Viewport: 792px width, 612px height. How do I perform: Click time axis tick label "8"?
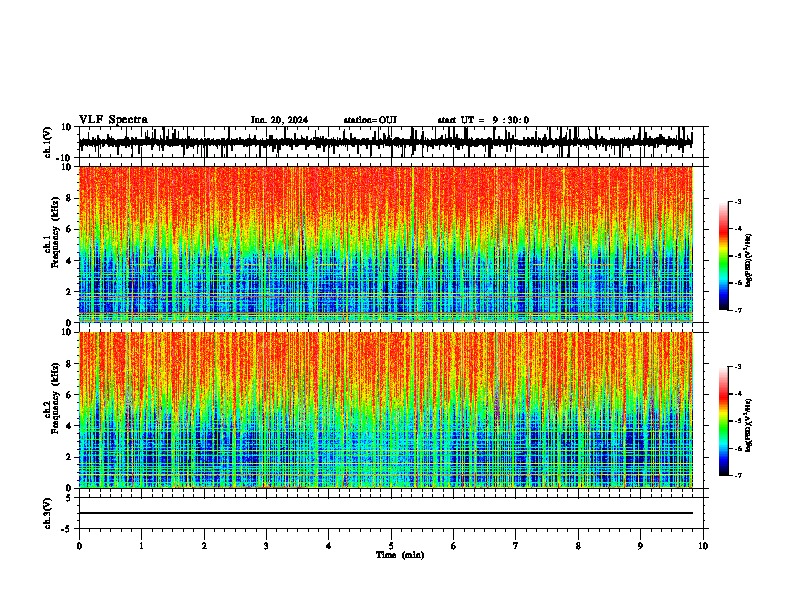click(578, 546)
